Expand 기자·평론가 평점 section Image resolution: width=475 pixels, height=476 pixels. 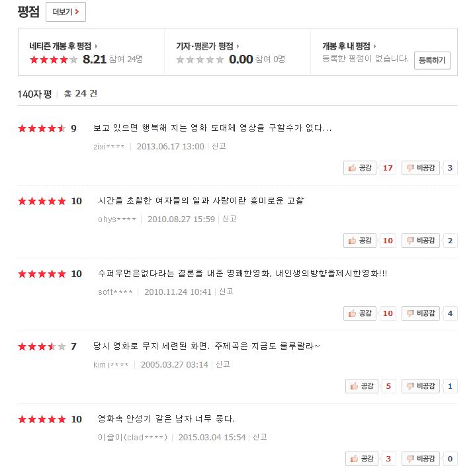tap(208, 46)
